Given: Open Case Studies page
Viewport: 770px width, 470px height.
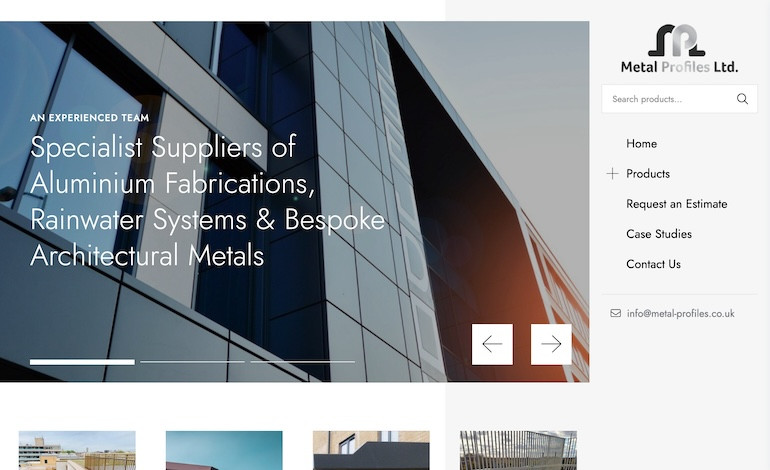Looking at the screenshot, I should 659,234.
